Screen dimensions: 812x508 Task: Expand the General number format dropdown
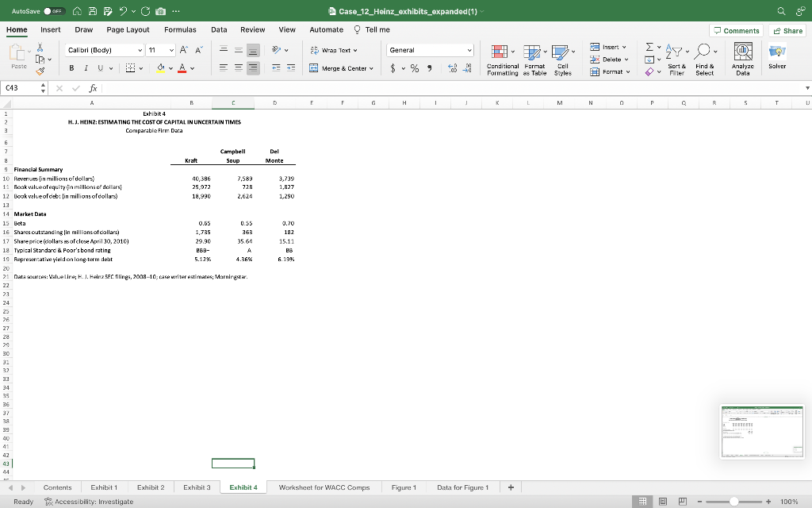point(469,50)
